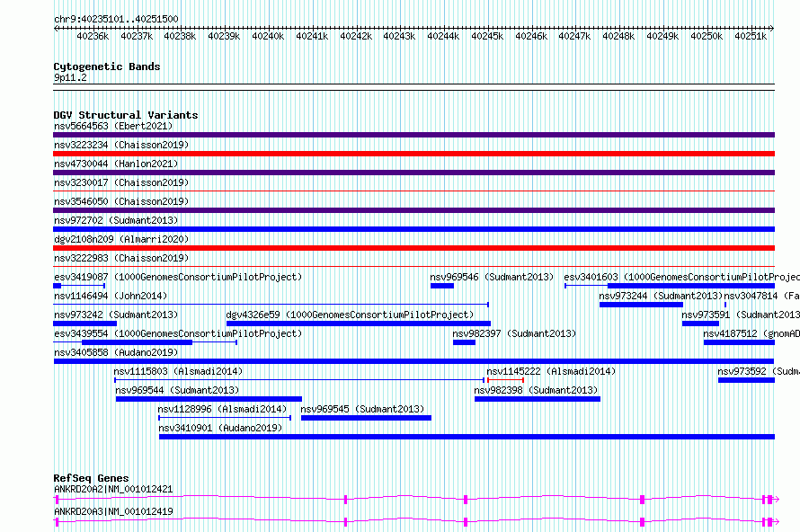The image size is (800, 532).
Task: Click the nsv3410901 (Audano2019) label
Action: 220,428
